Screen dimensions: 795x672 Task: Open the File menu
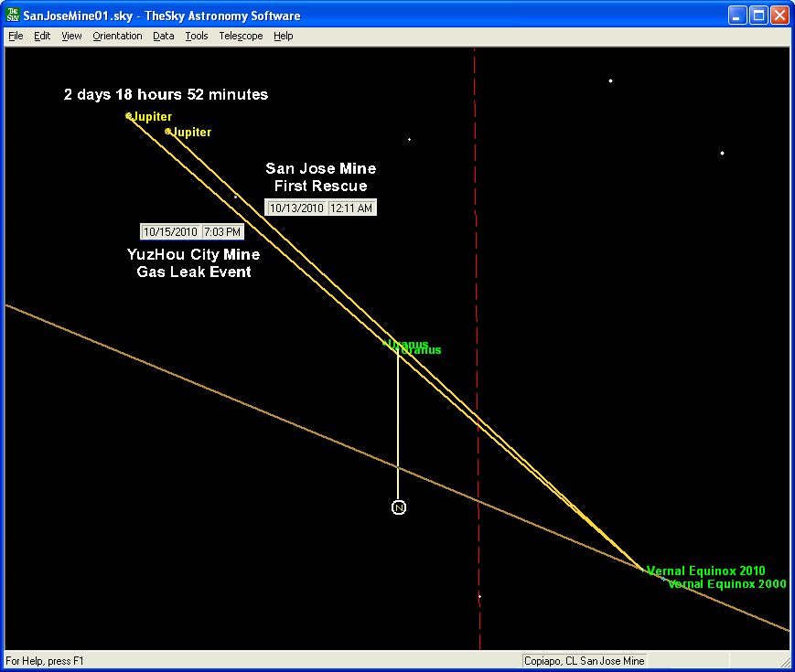click(x=16, y=37)
